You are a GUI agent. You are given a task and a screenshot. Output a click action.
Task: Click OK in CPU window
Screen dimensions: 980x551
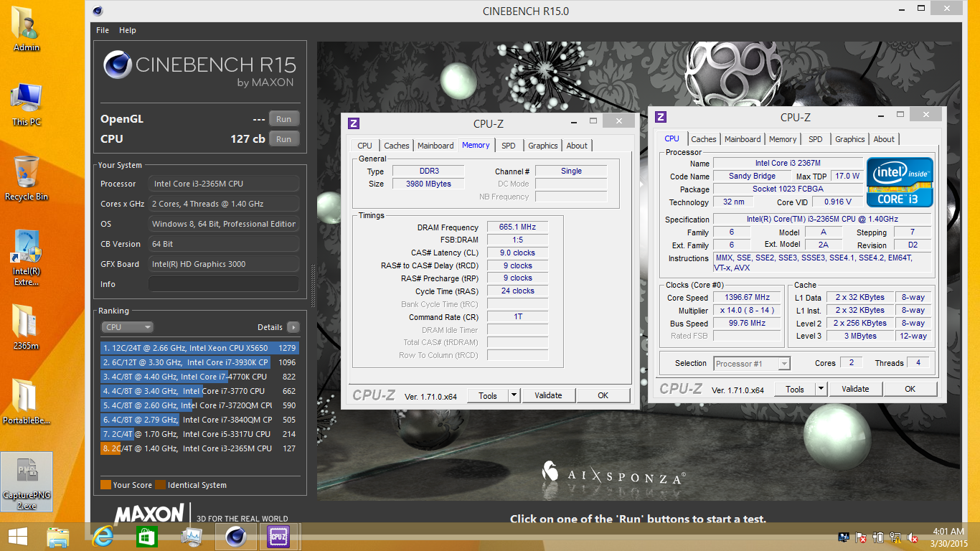pos(910,389)
